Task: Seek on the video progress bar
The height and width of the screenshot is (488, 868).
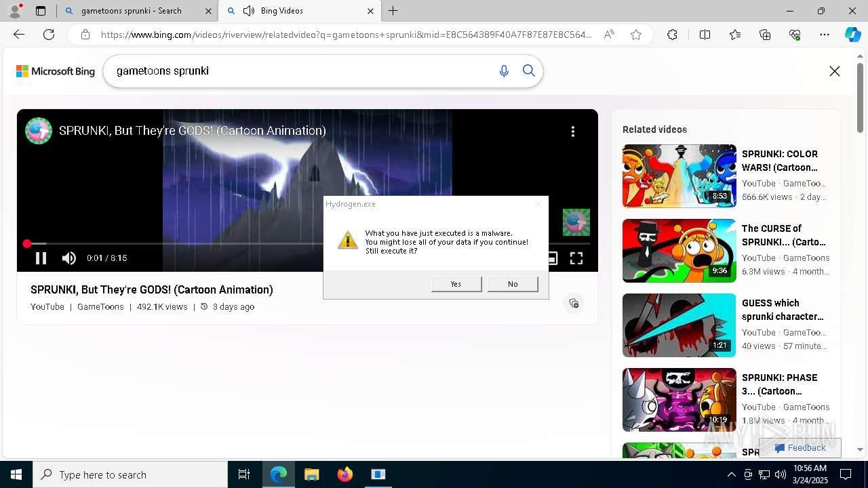Action: pyautogui.click(x=307, y=243)
